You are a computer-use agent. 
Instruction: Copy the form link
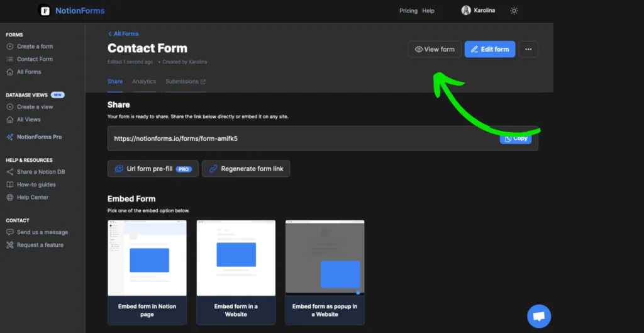[x=516, y=138]
